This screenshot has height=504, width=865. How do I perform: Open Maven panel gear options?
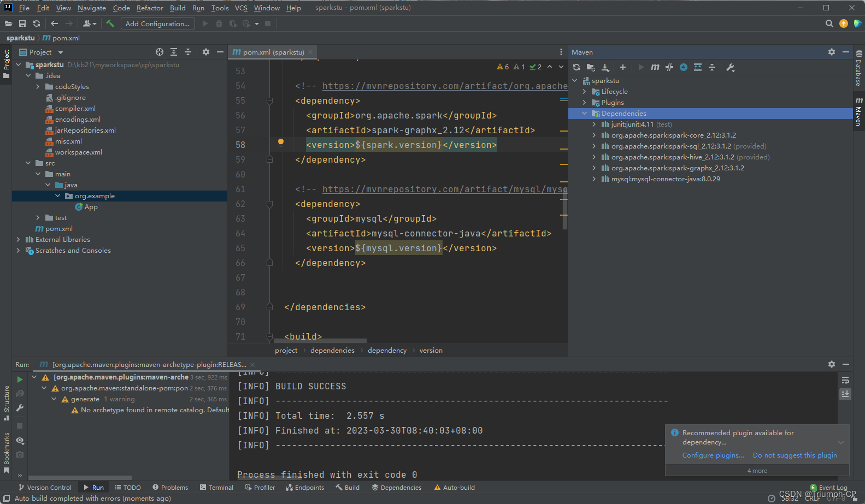(x=832, y=52)
